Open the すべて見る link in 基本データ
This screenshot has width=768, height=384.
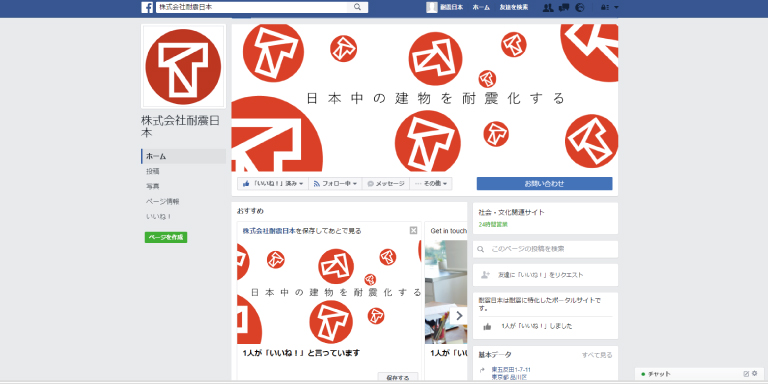coord(597,355)
